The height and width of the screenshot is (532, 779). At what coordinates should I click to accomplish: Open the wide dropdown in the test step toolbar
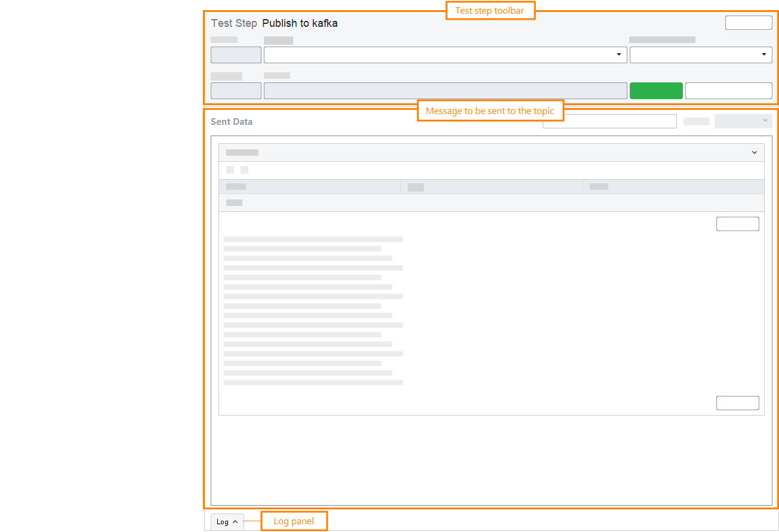click(445, 54)
